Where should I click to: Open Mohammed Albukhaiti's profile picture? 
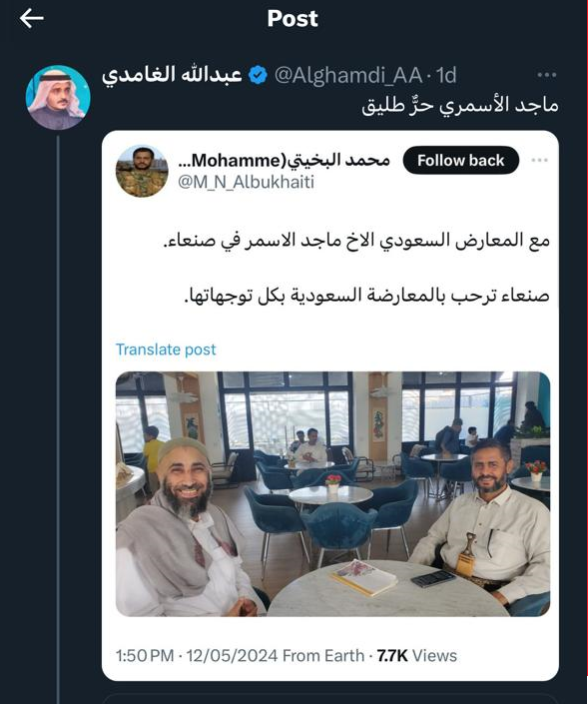point(142,171)
